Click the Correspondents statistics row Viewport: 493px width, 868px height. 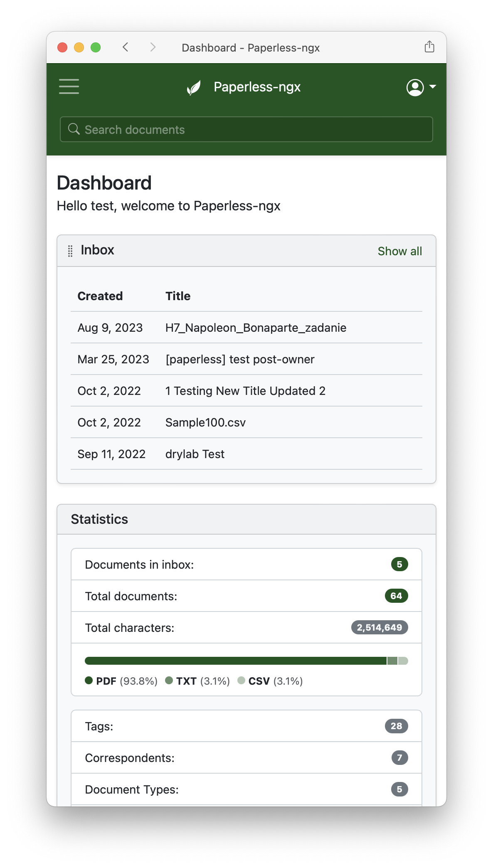[x=246, y=758]
